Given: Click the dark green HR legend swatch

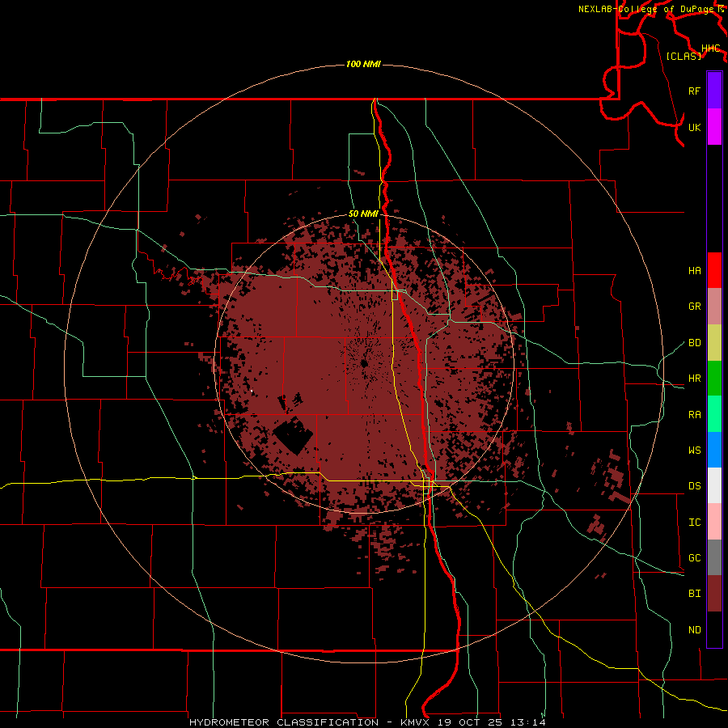Looking at the screenshot, I should pos(714,378).
